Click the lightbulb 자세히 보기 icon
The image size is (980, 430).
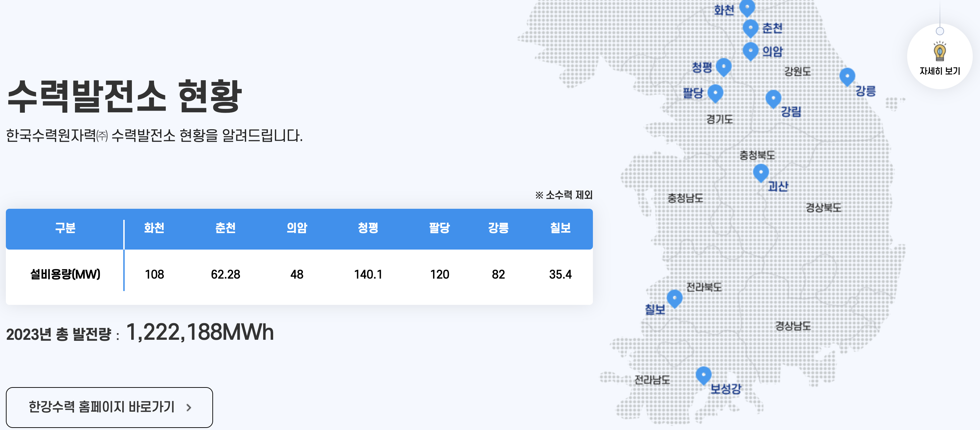939,52
